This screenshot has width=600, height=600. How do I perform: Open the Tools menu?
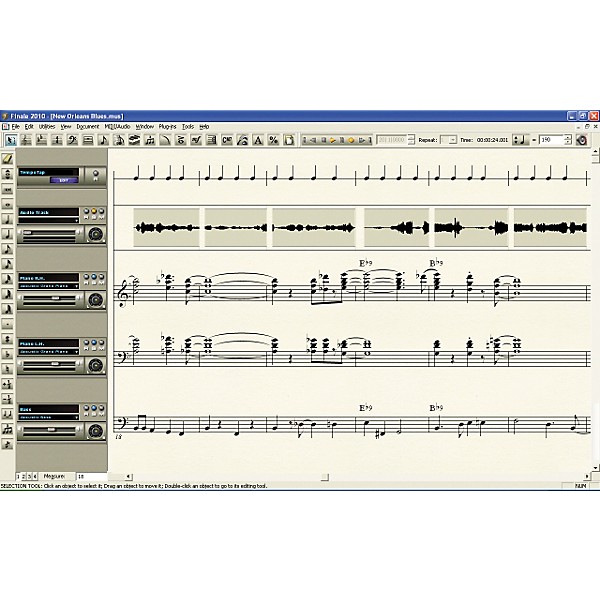188,127
